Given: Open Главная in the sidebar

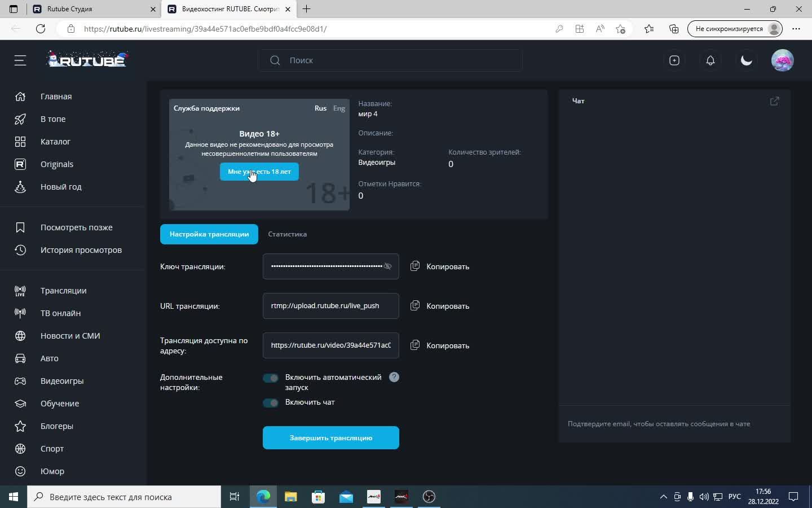Looking at the screenshot, I should pos(56,97).
